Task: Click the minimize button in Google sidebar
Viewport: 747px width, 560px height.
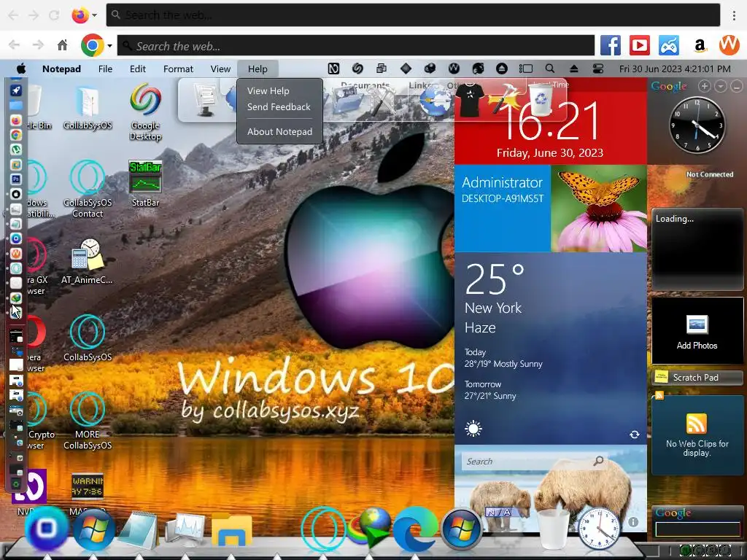Action: [x=737, y=86]
